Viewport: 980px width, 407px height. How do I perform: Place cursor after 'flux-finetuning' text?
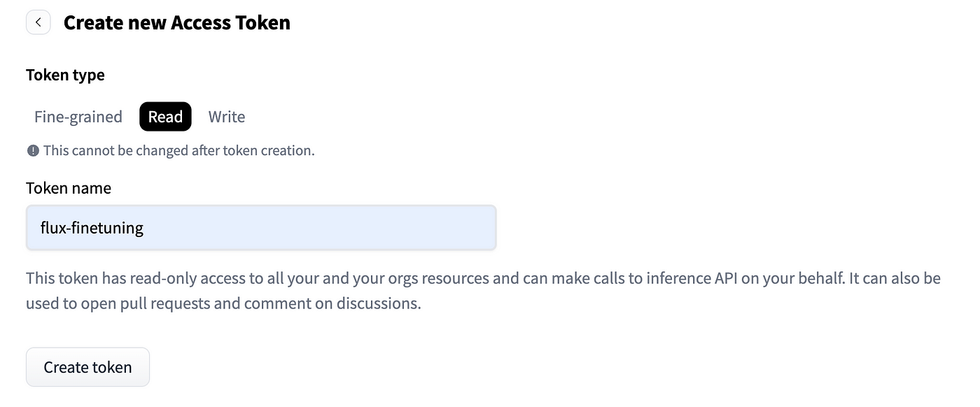[145, 228]
